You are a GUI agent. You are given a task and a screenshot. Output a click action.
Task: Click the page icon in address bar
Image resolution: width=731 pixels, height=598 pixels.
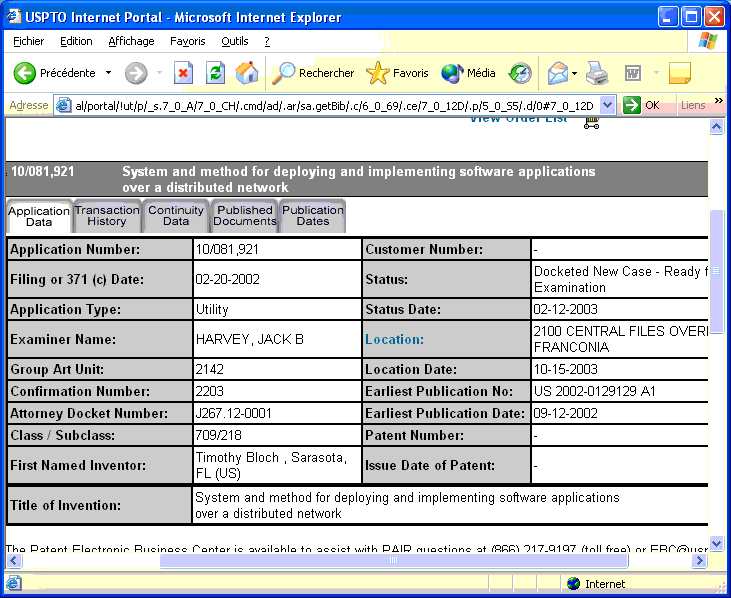click(63, 106)
